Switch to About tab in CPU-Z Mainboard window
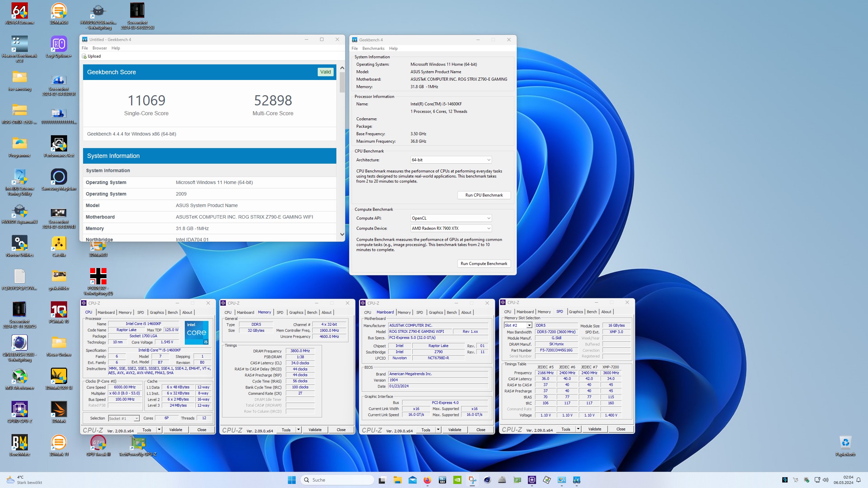The height and width of the screenshot is (488, 868). point(466,312)
